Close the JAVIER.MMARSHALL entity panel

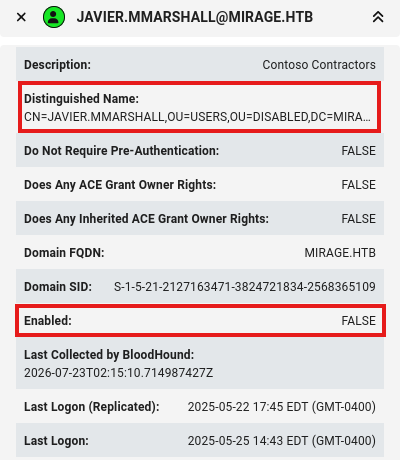[x=21, y=17]
